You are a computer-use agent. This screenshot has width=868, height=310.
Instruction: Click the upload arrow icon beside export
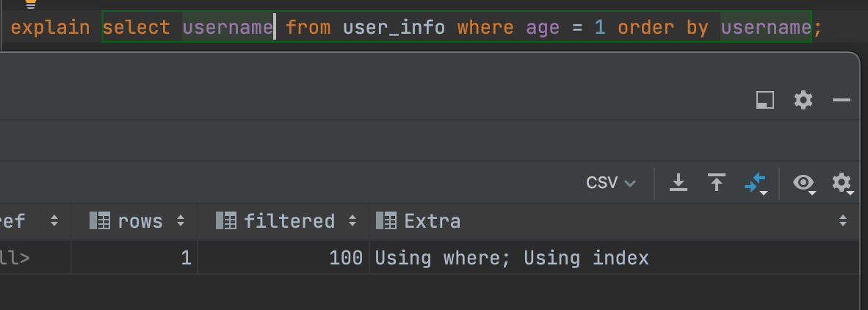[x=717, y=182]
